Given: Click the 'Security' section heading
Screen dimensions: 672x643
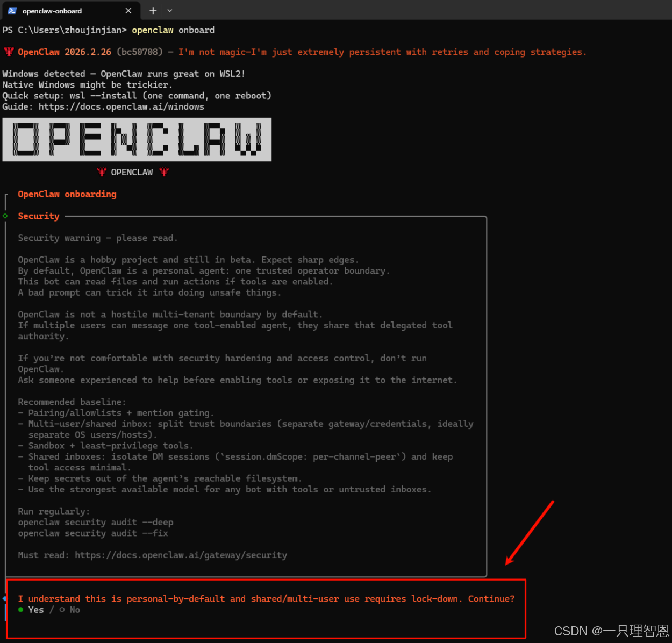Looking at the screenshot, I should (39, 216).
